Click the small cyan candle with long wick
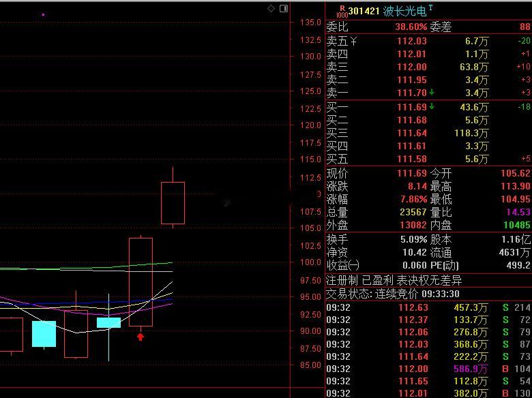 coord(108,323)
